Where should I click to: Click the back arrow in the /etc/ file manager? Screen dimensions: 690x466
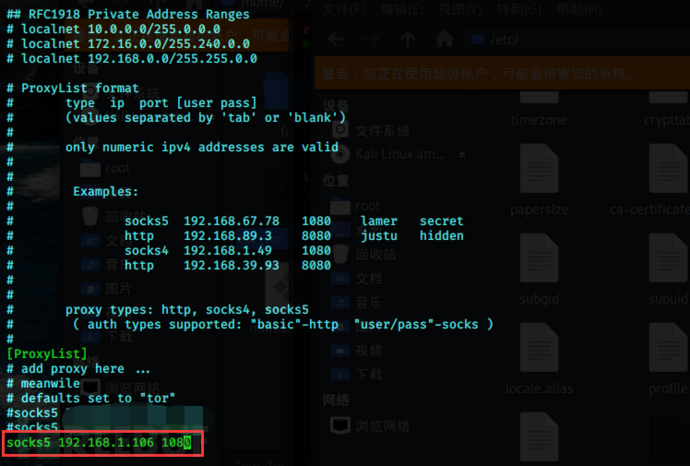coord(336,40)
